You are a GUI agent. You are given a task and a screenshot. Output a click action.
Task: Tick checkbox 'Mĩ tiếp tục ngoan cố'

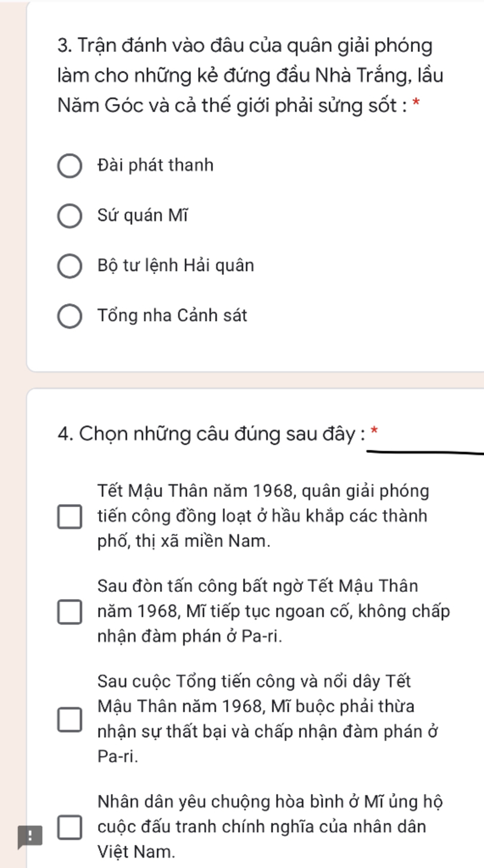(69, 612)
